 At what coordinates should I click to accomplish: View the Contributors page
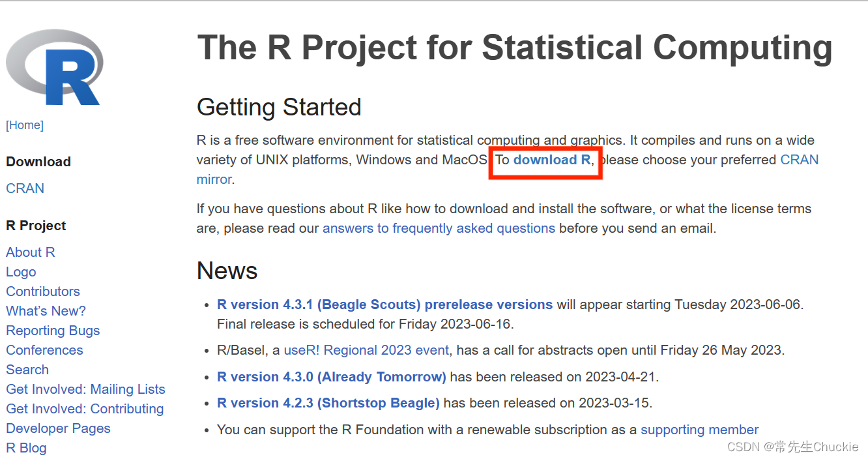pos(43,291)
